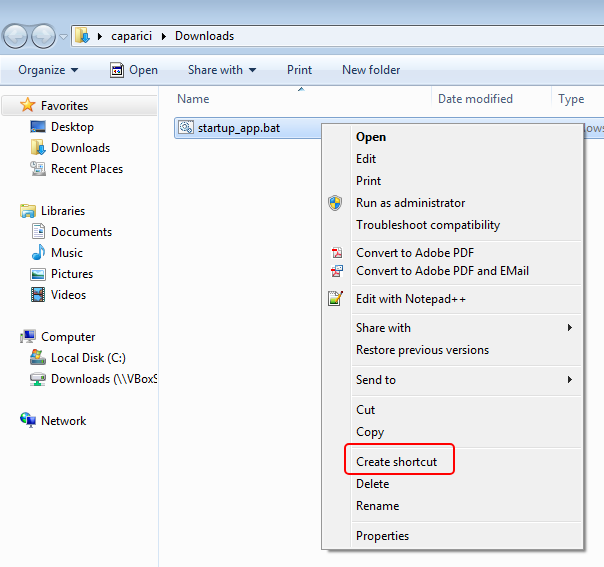Click the Videos film strip icon

click(38, 295)
